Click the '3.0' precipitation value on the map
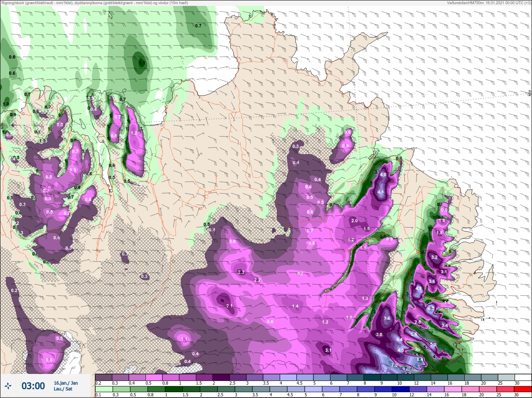 pos(379,334)
